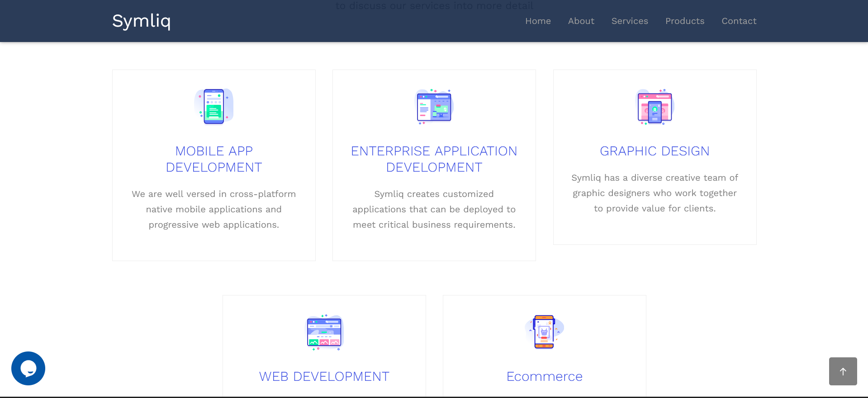Select the Graphic Design heading
Viewport: 868px width, 398px height.
(x=655, y=151)
